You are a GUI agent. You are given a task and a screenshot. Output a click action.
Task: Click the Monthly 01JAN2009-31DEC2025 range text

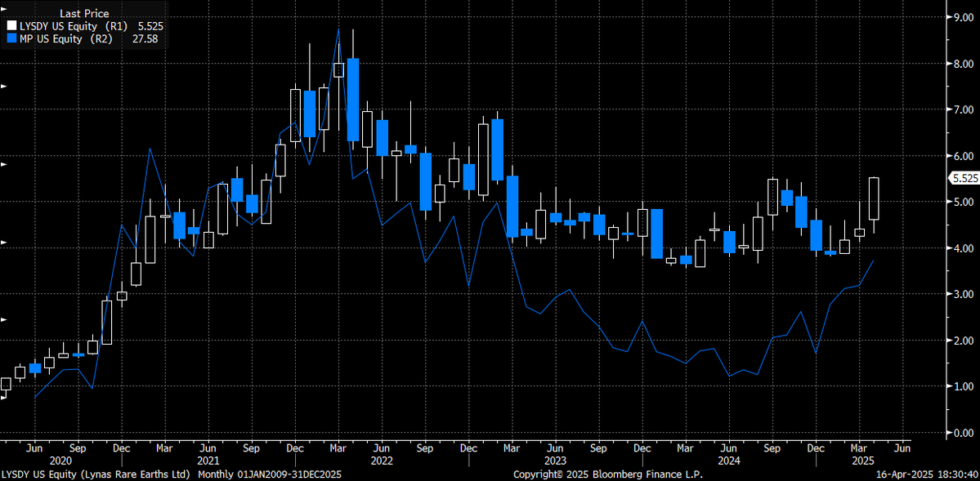pyautogui.click(x=269, y=474)
